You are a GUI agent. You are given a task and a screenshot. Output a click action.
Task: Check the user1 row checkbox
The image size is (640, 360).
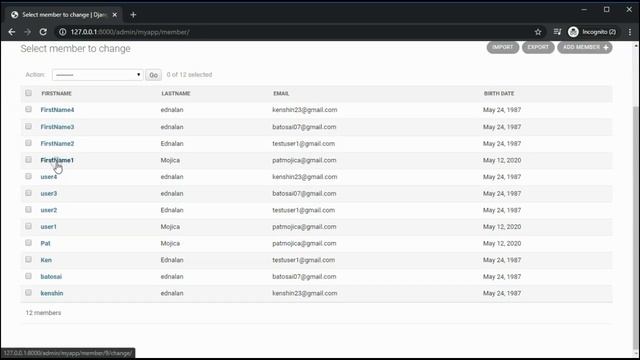28,226
